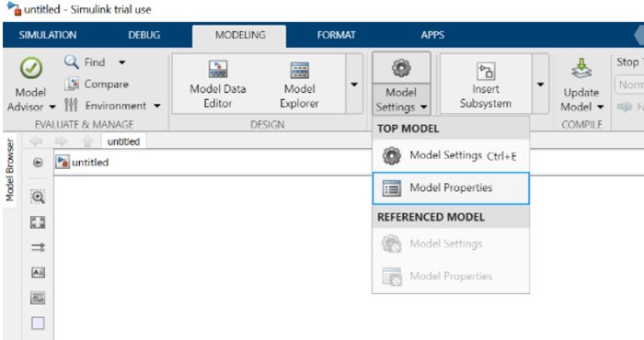Click the Model Settings gear icon
The image size is (644, 340).
401,68
